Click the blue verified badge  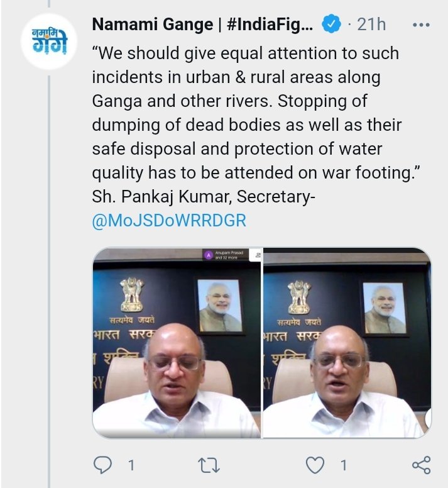pyautogui.click(x=331, y=25)
